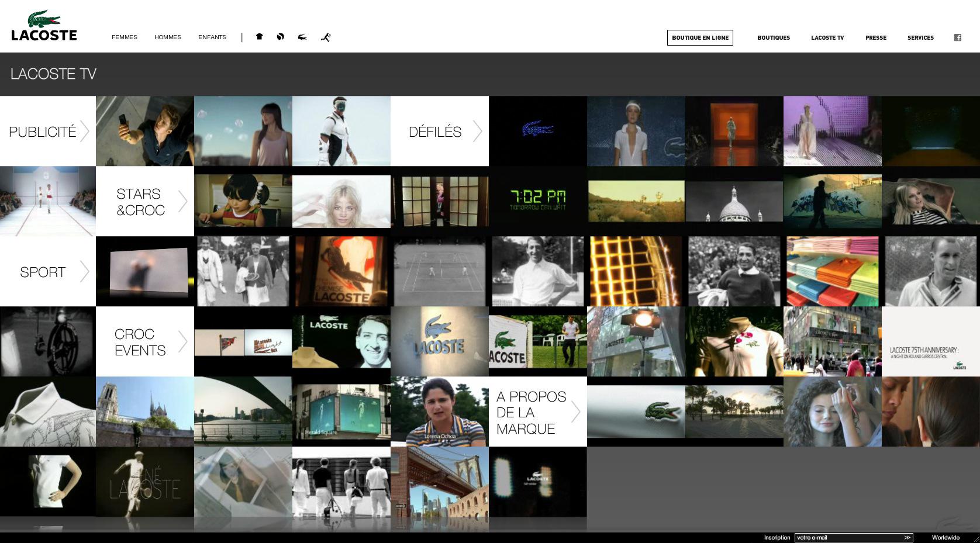
Task: Open the Worldwide country selector
Action: pyautogui.click(x=946, y=538)
